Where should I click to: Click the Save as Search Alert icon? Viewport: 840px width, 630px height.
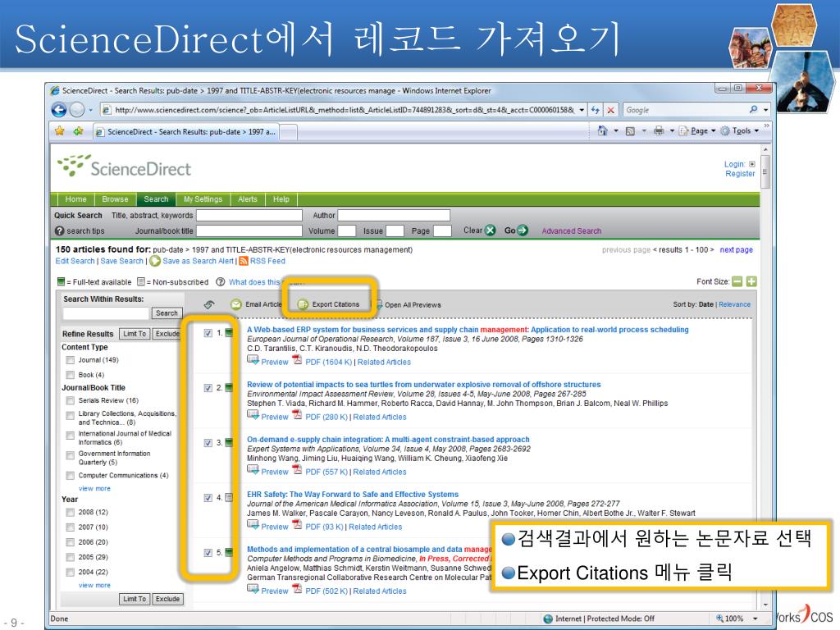click(x=155, y=261)
